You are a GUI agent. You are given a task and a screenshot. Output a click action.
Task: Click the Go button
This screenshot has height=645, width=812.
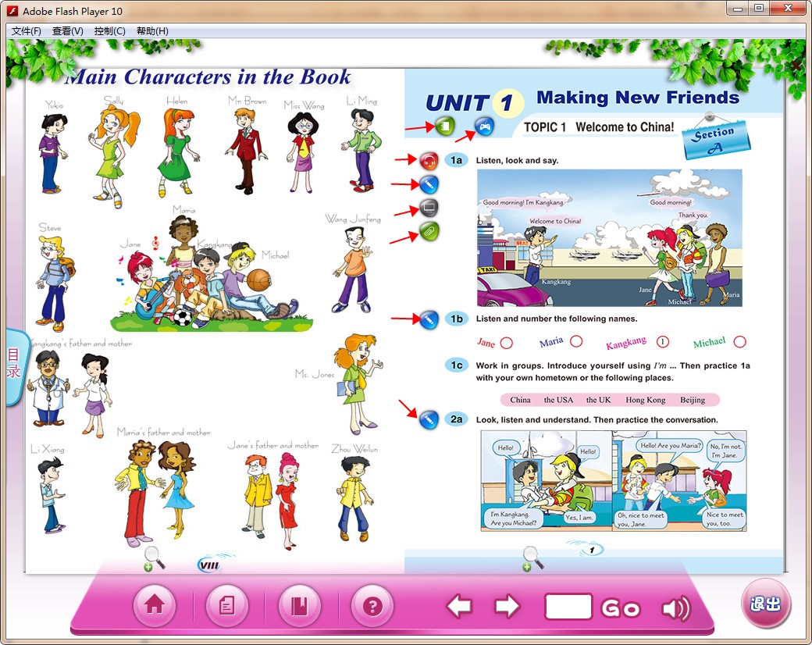tap(621, 608)
